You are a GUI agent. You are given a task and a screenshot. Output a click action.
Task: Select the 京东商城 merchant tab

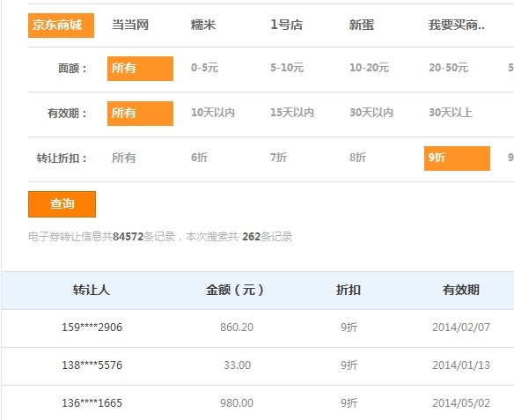[x=61, y=26]
